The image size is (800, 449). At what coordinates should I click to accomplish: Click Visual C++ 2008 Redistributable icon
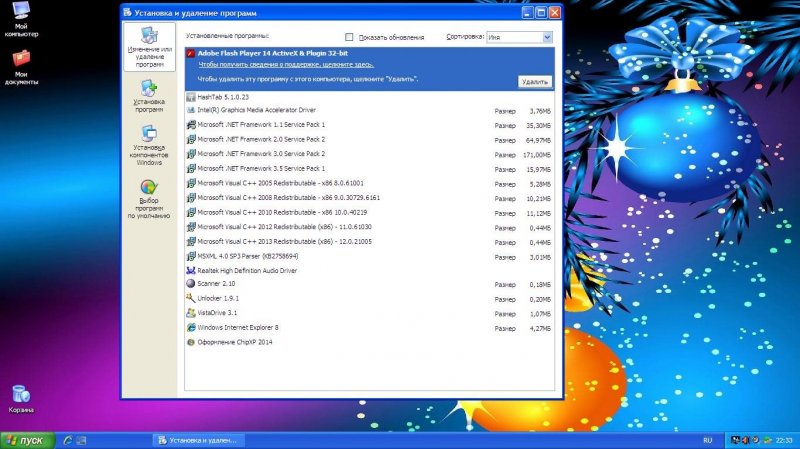pos(191,197)
